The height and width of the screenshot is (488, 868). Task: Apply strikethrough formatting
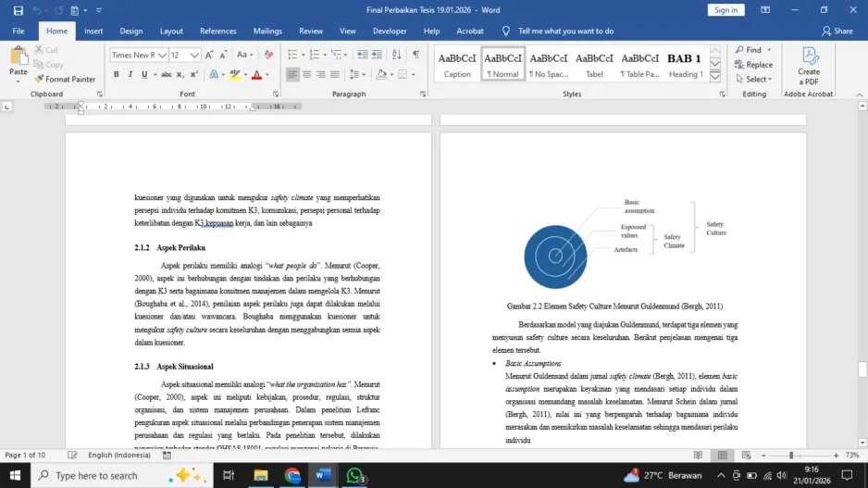coord(166,74)
